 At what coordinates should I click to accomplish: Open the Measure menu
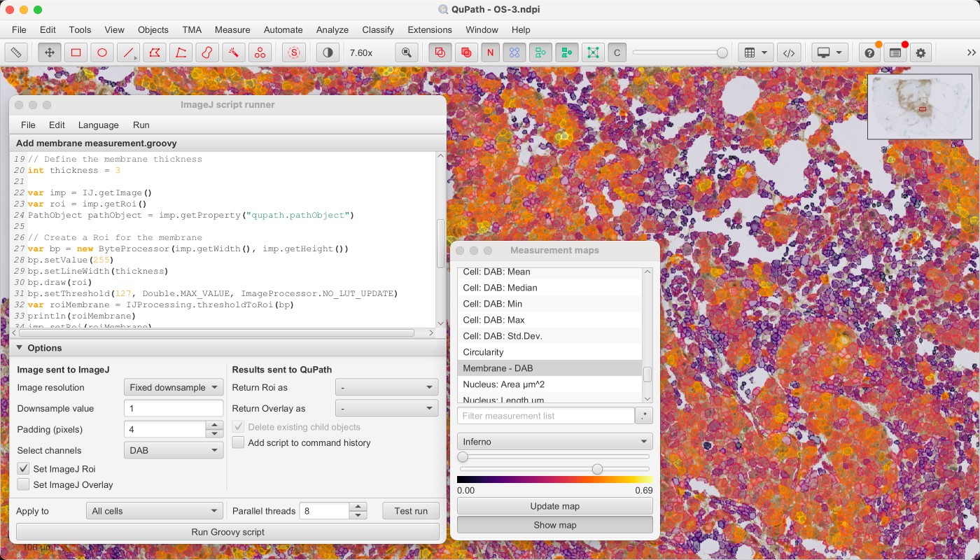point(232,29)
